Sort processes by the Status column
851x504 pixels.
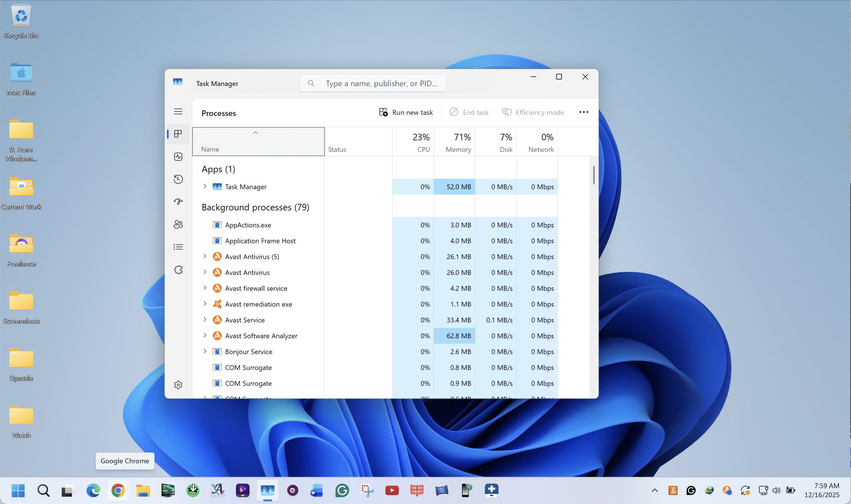pyautogui.click(x=358, y=142)
